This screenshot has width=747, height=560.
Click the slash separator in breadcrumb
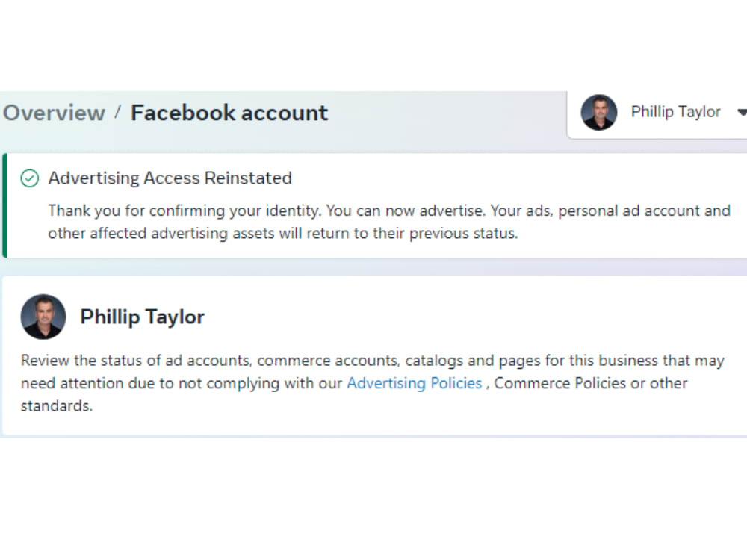[x=118, y=113]
